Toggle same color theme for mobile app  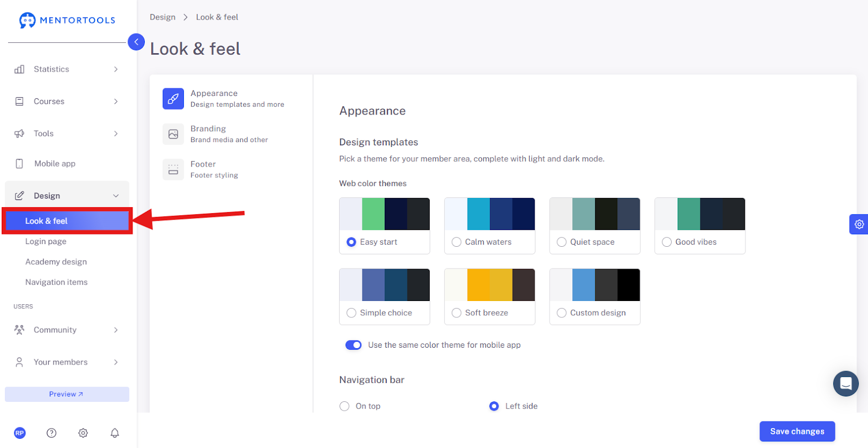point(354,345)
